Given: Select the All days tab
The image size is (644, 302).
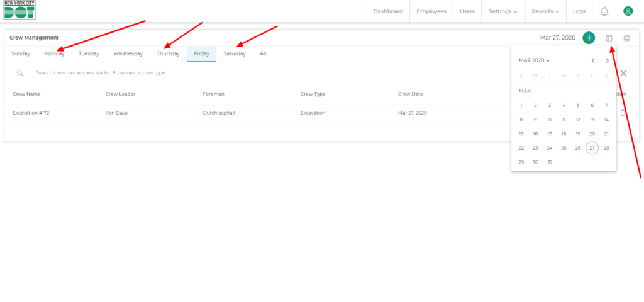Looking at the screenshot, I should point(263,54).
